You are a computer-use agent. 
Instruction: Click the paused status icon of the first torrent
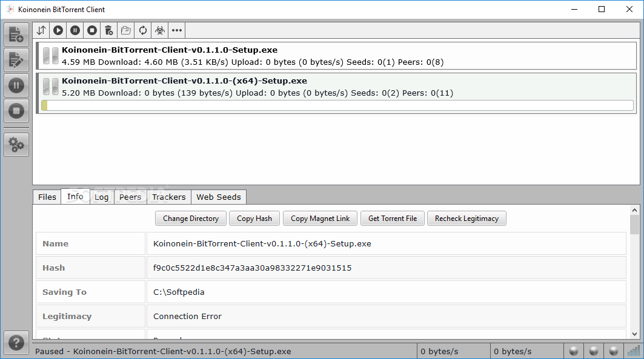point(50,56)
